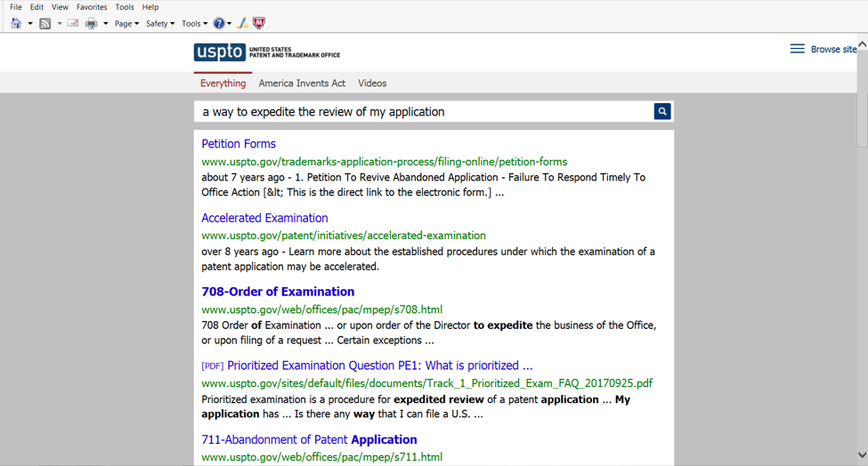
Task: Click the s708.html URL link
Action: [x=322, y=309]
